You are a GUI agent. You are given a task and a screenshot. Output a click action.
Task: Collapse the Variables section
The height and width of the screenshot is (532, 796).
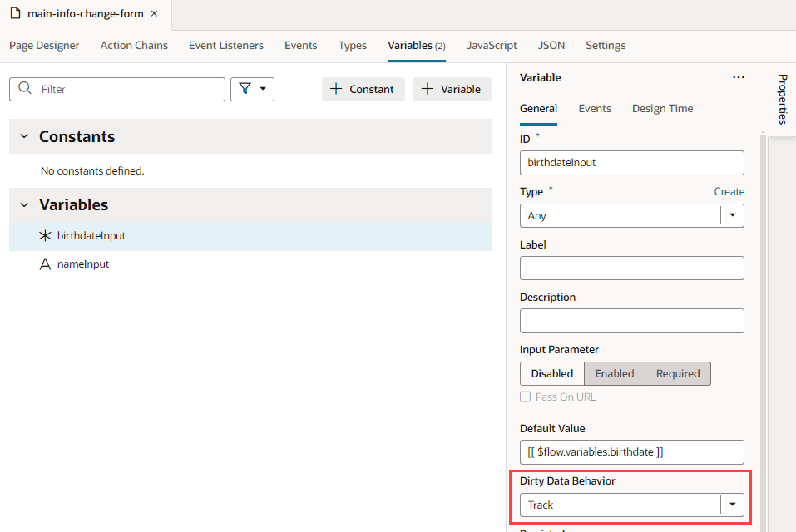(24, 204)
